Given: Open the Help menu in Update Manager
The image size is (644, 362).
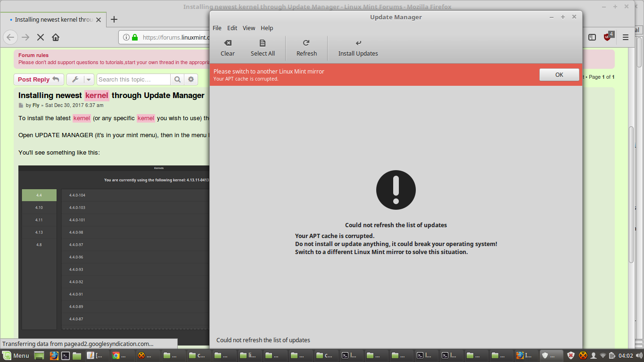Looking at the screenshot, I should click(267, 28).
